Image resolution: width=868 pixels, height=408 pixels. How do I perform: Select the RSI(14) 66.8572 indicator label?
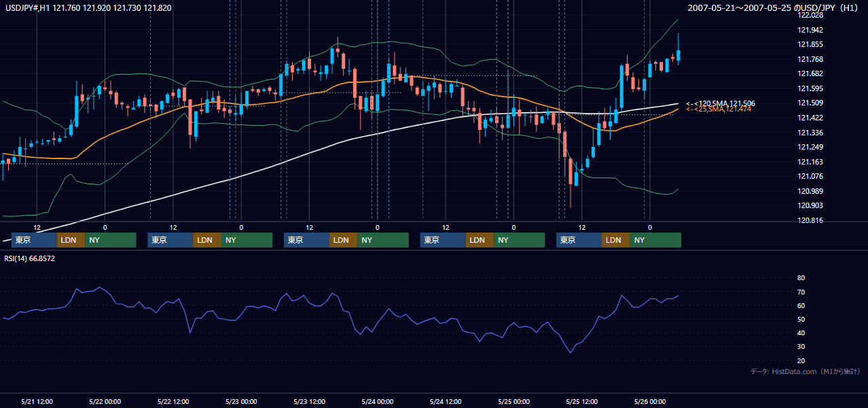29,258
